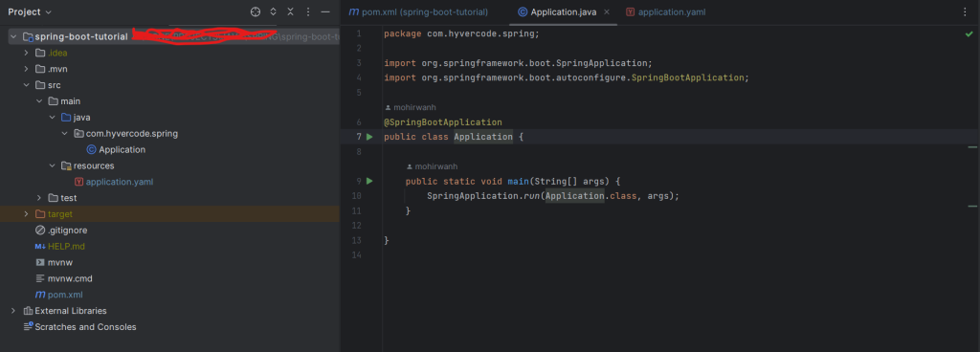Collapse the main folder

(x=38, y=101)
